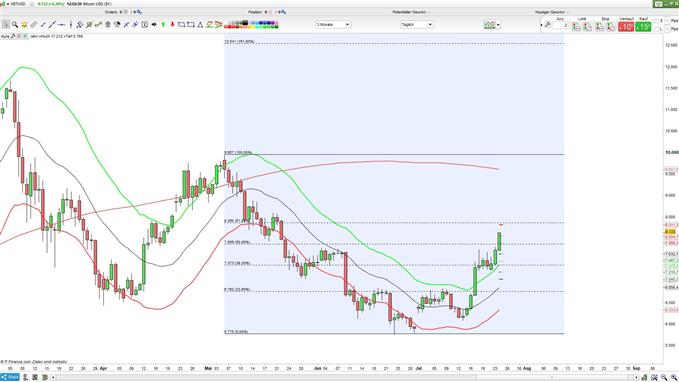Toggle the checkbox beside Kurs label
The image size is (679, 382).
19,36
